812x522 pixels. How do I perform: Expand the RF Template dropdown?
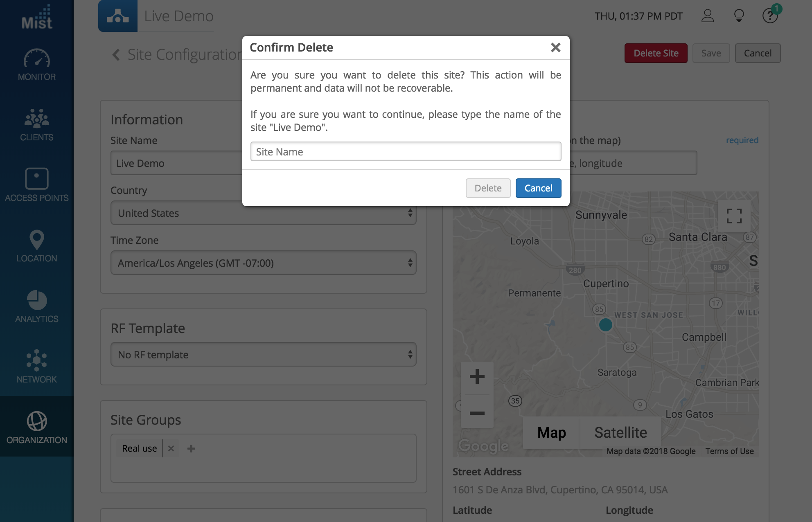pyautogui.click(x=263, y=355)
